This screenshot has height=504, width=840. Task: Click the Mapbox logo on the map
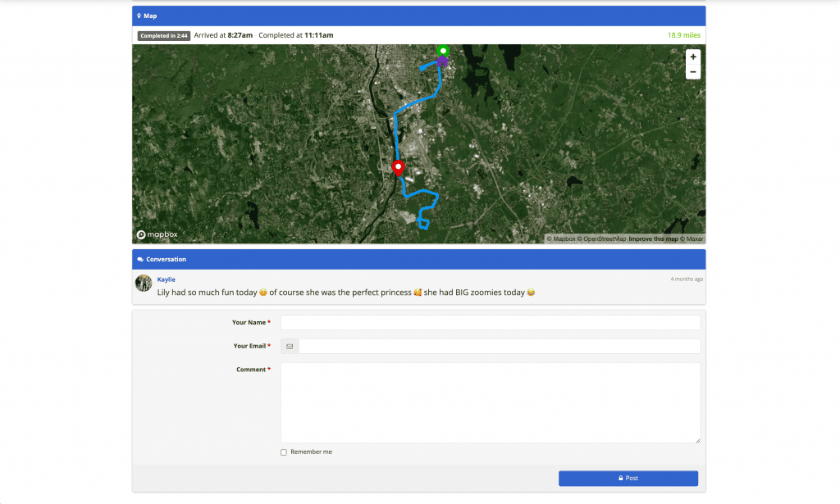tap(157, 234)
